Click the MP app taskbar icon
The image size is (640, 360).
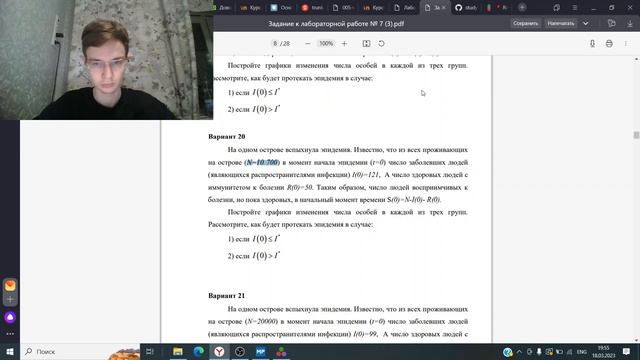(x=260, y=351)
